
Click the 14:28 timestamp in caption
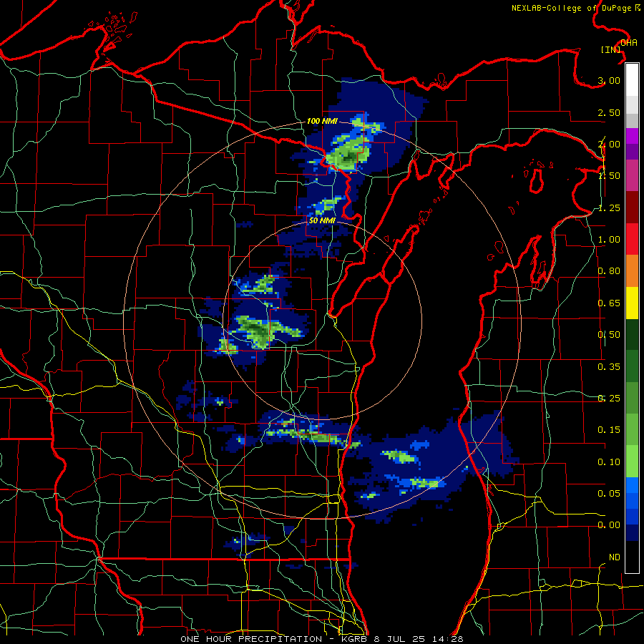pos(448,639)
